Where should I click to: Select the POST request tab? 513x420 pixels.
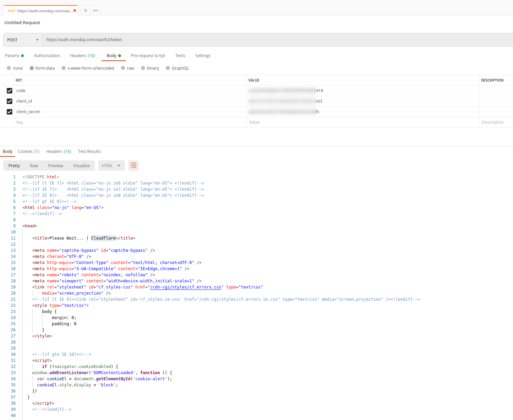(x=40, y=11)
